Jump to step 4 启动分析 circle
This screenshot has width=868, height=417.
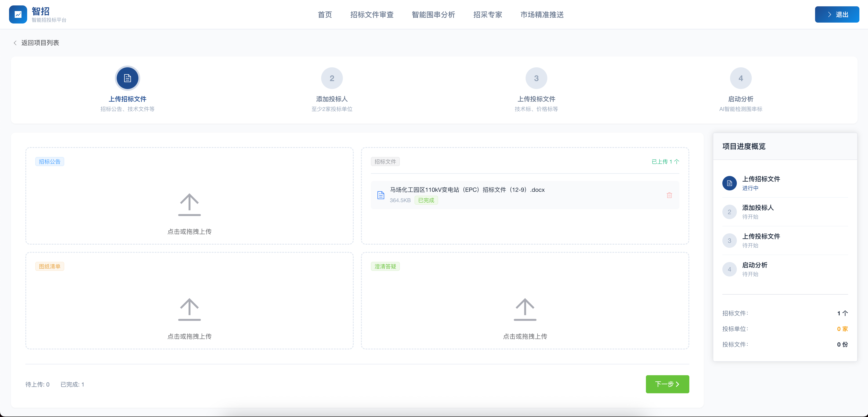tap(740, 78)
